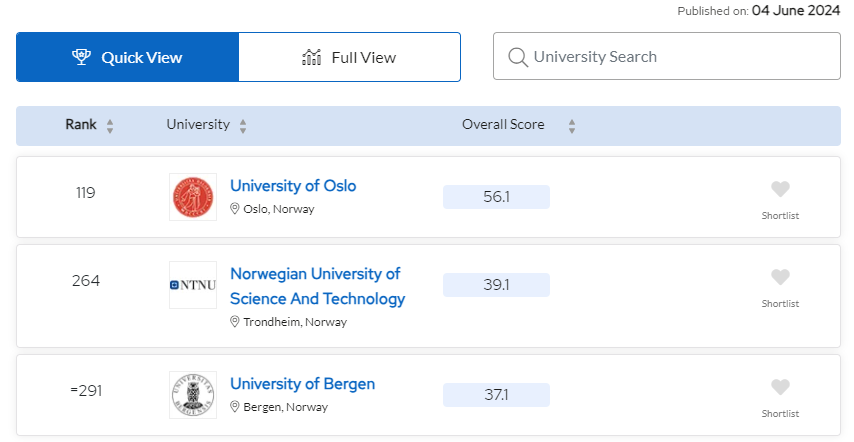
Task: Click the location pin beside Bergen, Norway
Action: pyautogui.click(x=235, y=407)
